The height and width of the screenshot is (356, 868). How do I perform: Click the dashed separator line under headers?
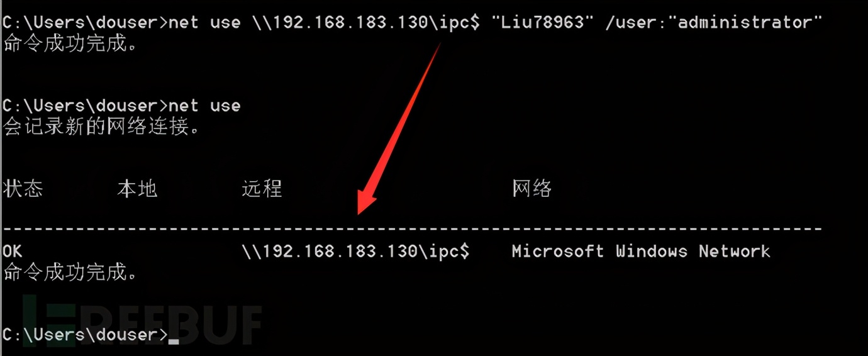[x=412, y=228]
